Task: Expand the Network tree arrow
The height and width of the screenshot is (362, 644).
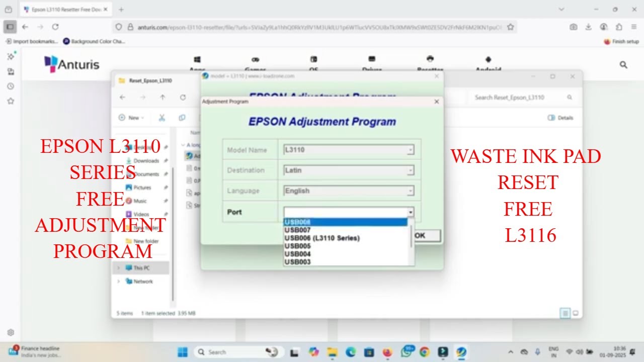Action: (x=119, y=282)
